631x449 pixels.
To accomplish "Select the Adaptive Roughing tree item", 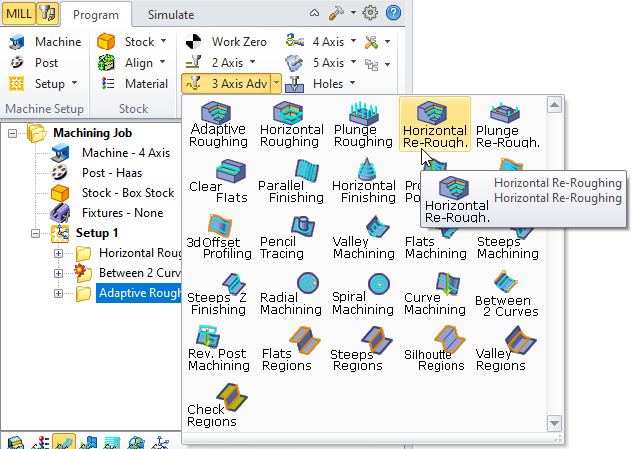I will click(x=138, y=293).
